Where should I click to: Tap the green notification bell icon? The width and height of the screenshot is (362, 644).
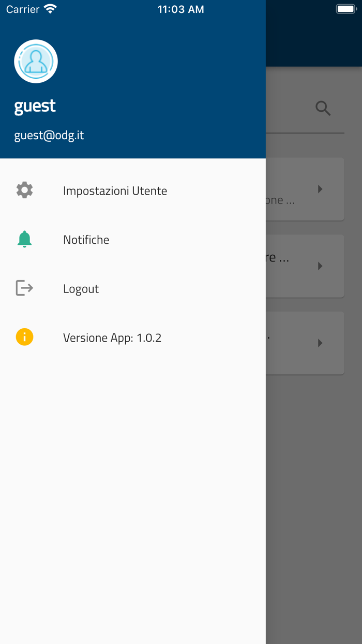click(24, 239)
